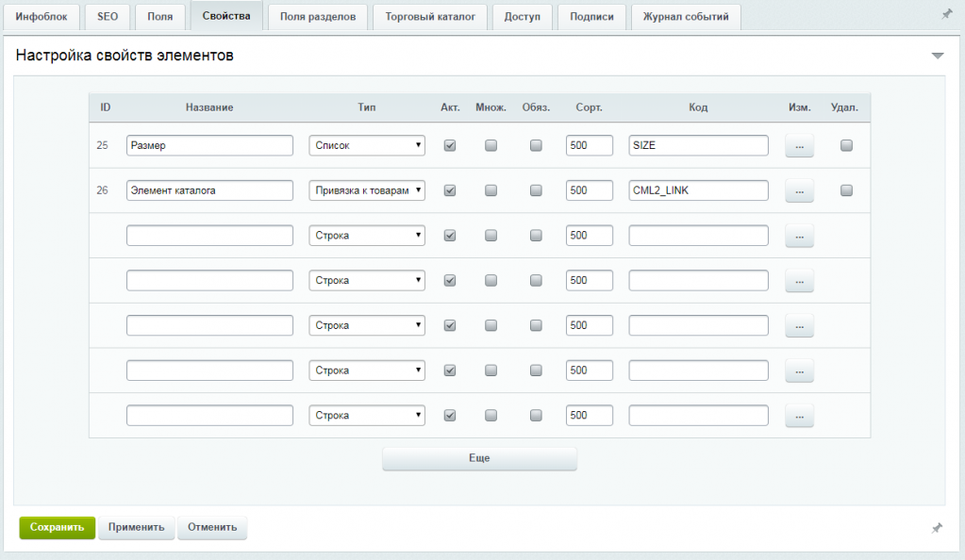The width and height of the screenshot is (965, 560).
Task: Add more rows with the Еще button
Action: coord(479,458)
